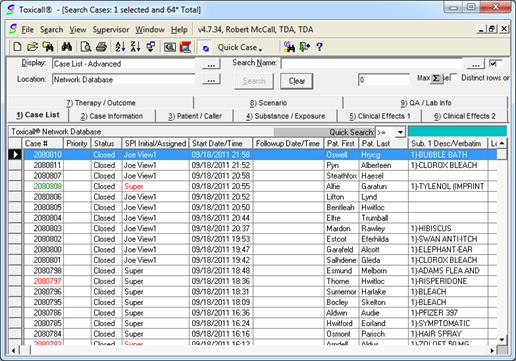516x361 pixels.
Task: Click the current-row arrow marker for case 2080810
Action: click(x=15, y=154)
